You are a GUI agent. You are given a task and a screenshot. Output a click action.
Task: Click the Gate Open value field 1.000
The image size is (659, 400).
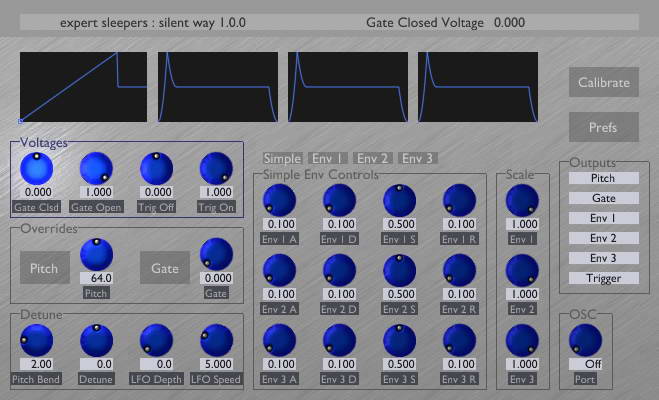(96, 192)
